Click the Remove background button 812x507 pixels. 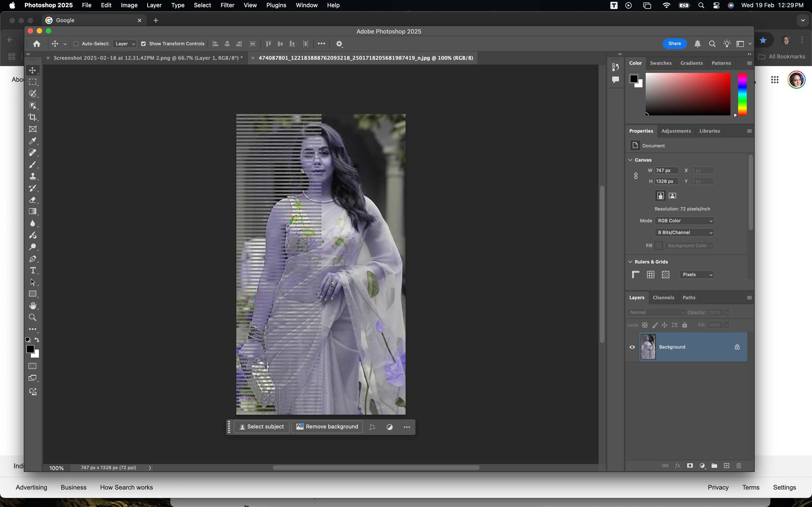(327, 427)
